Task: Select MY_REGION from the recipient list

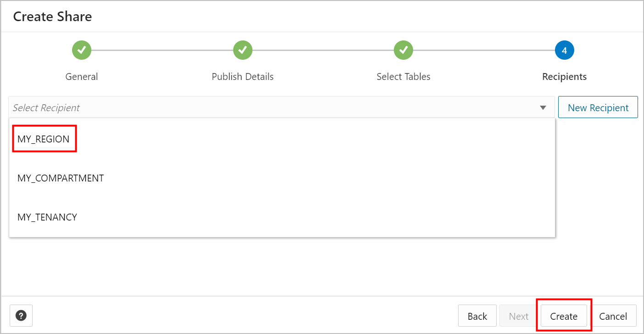Action: pos(44,138)
